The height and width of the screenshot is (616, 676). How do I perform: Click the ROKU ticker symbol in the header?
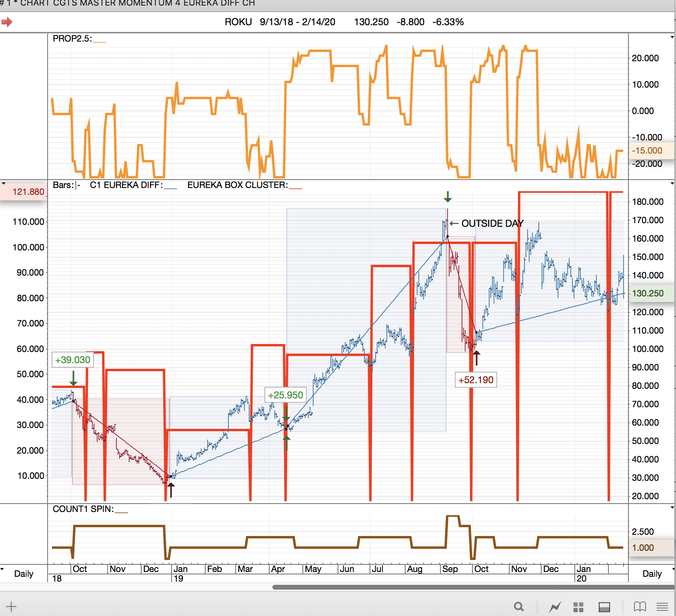click(x=238, y=22)
